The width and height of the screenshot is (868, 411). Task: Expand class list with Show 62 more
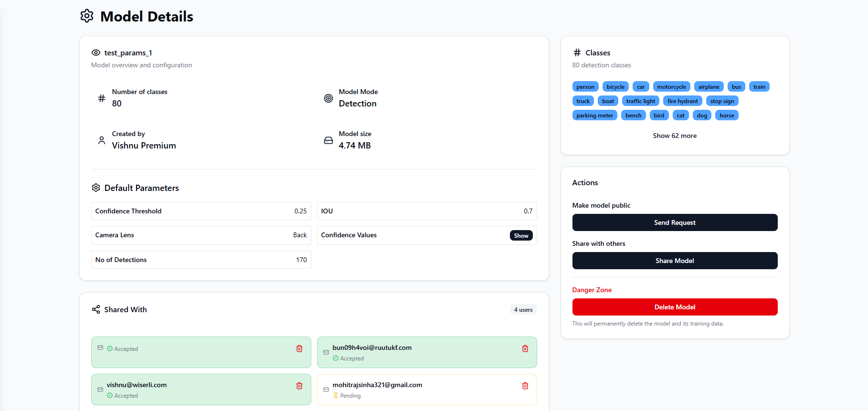click(x=675, y=136)
